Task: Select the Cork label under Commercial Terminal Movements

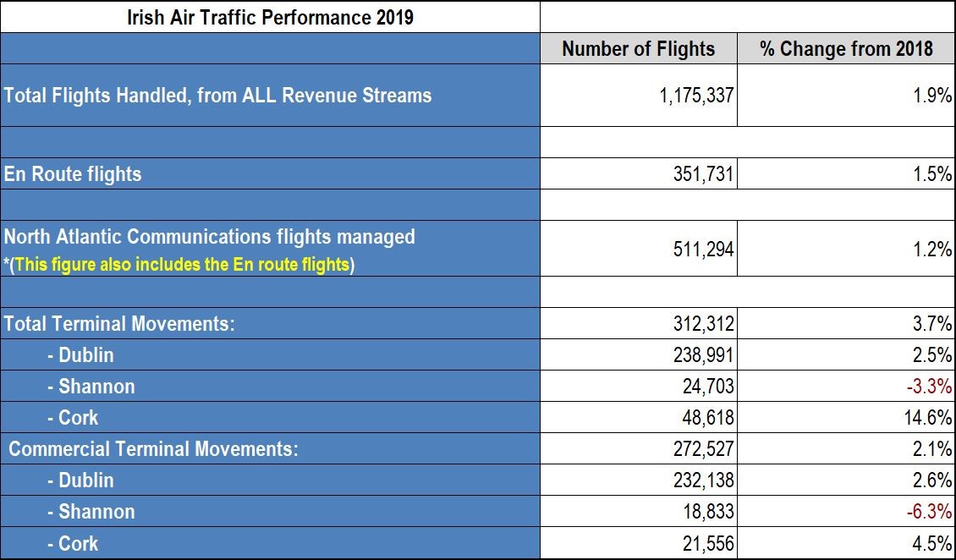Action: click(73, 543)
